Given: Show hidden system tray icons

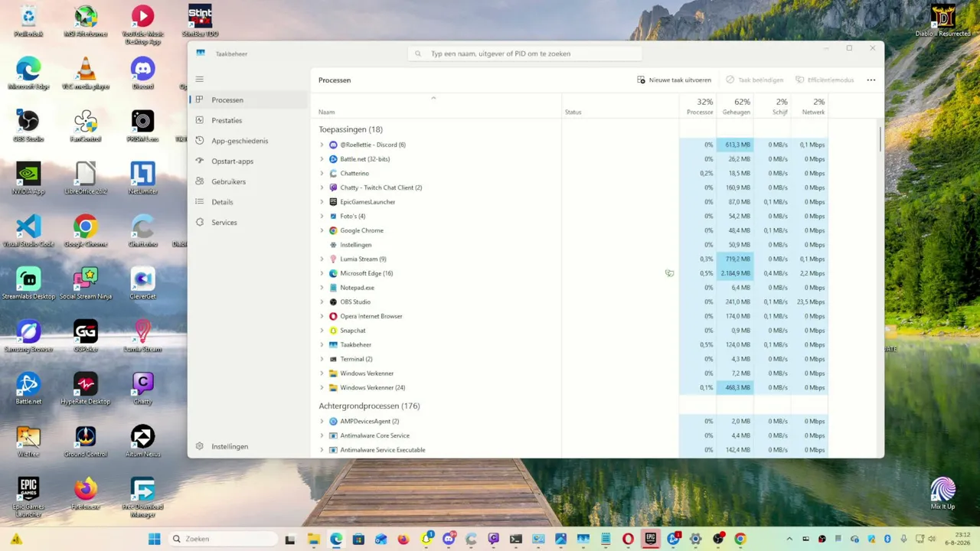Looking at the screenshot, I should tap(789, 539).
